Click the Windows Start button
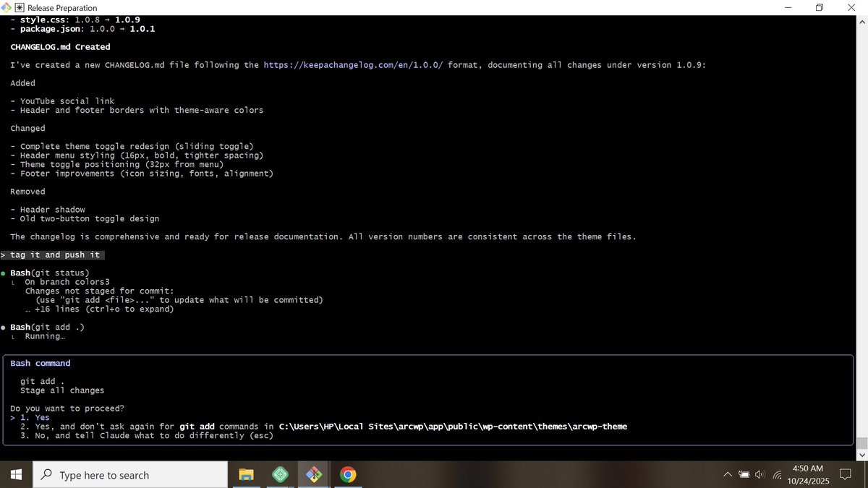 [x=16, y=475]
